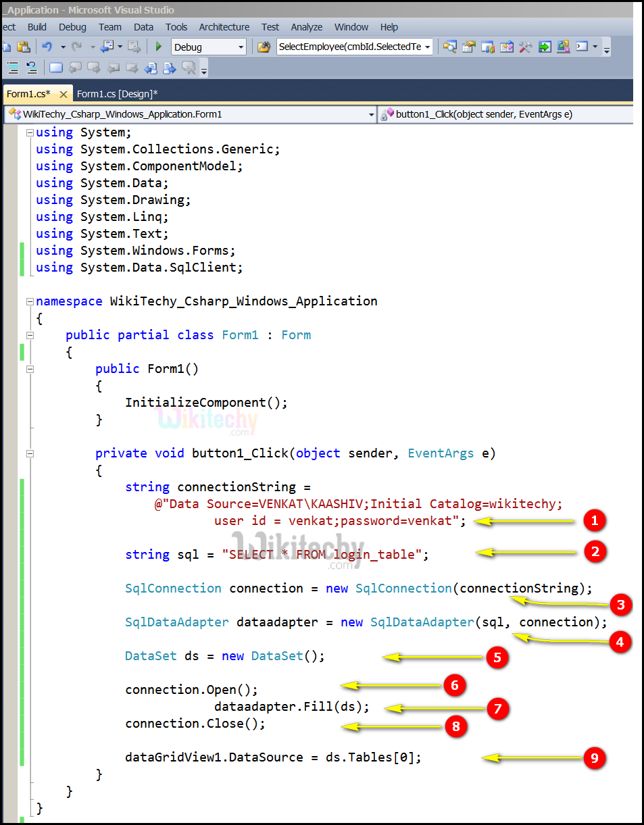644x825 pixels.
Task: Click on the dataadapter.Fill(ds) code line
Action: 292,707
